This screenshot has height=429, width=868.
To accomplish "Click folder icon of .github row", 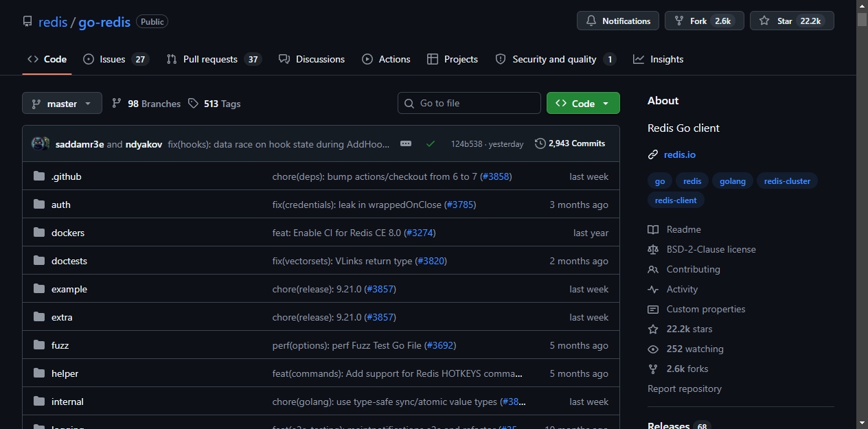I will point(39,176).
